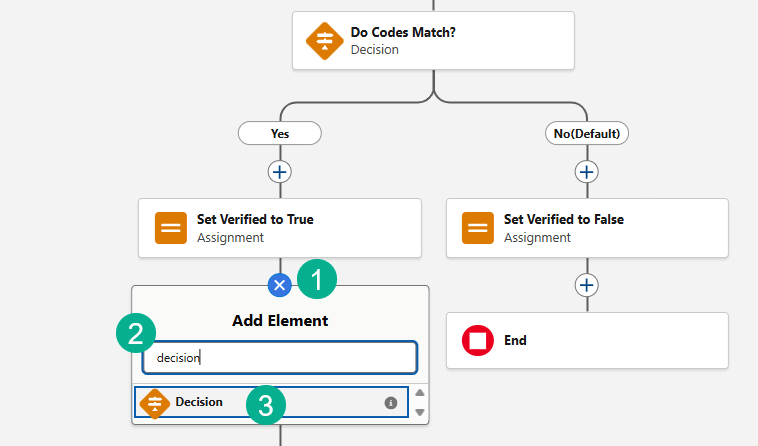This screenshot has height=446, width=758.
Task: Select the Yes branch label
Action: pyautogui.click(x=279, y=133)
